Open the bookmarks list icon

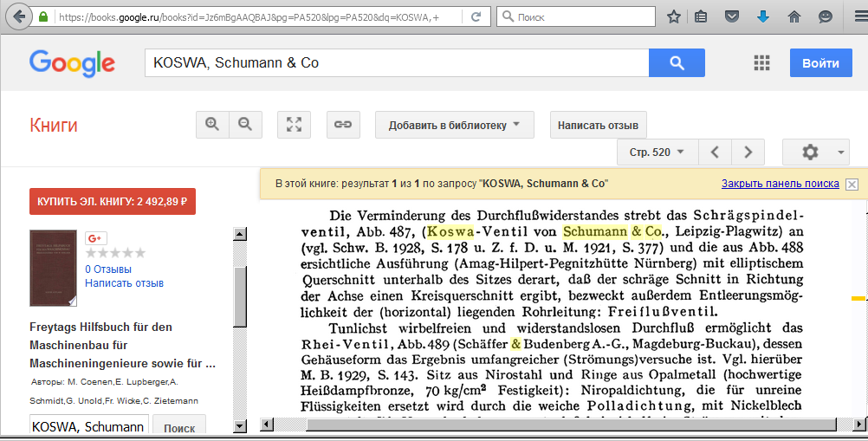coord(701,17)
